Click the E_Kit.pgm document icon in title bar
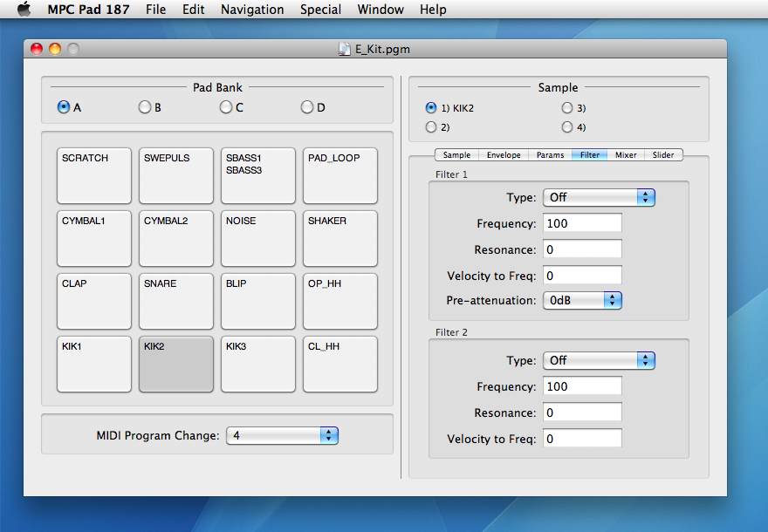 [345, 49]
